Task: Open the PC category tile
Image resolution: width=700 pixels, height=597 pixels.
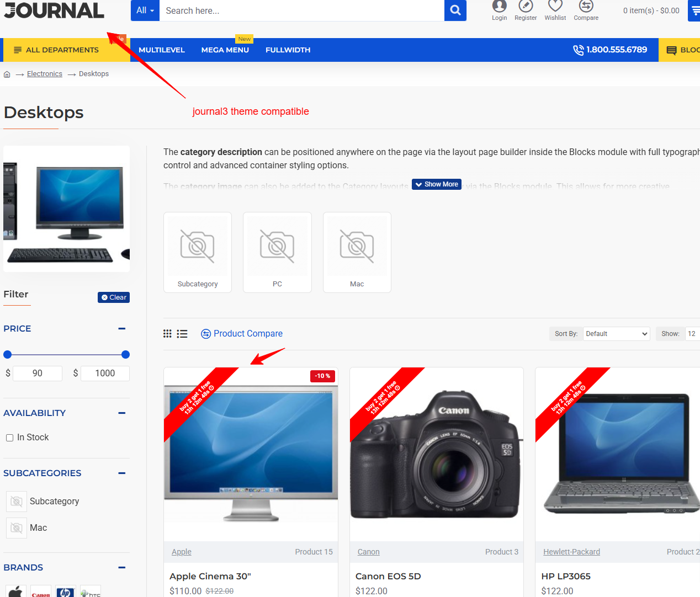Action: click(277, 252)
